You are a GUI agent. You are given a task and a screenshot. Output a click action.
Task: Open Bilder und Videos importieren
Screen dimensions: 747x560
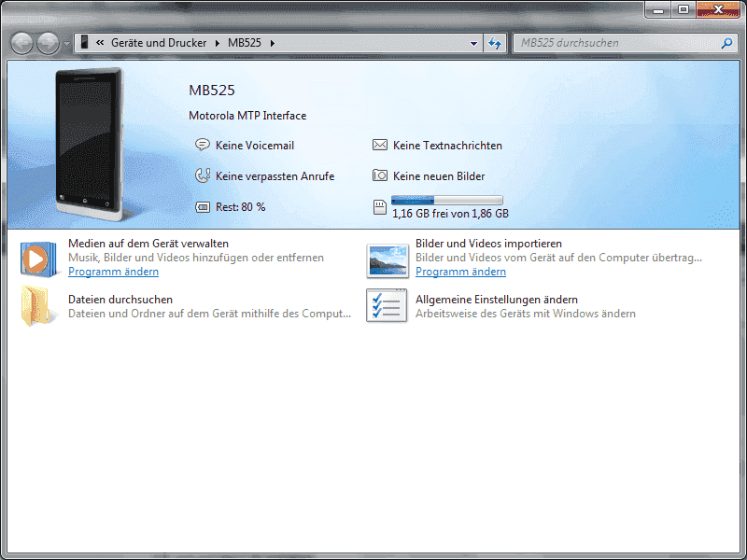[x=488, y=244]
